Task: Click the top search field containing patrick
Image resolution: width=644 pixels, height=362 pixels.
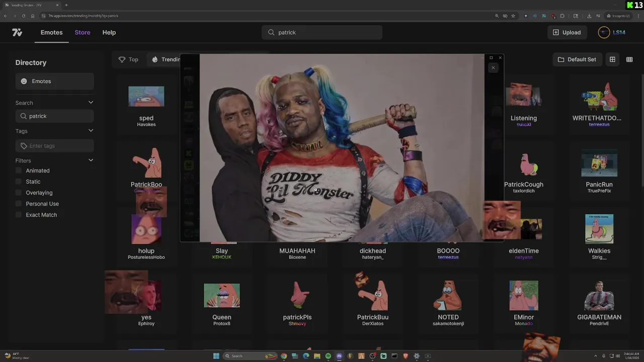Action: (x=322, y=32)
